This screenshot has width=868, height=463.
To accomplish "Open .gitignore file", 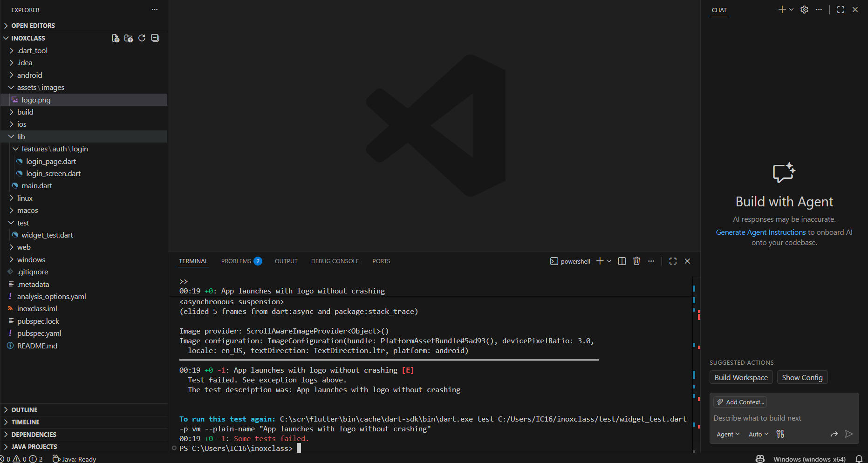I will (x=84, y=272).
